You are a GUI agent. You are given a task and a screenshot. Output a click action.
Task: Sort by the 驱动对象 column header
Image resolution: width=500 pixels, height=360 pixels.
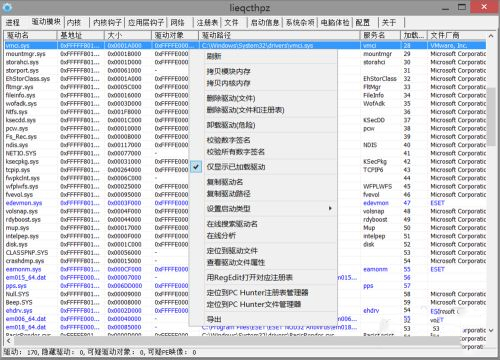pyautogui.click(x=175, y=35)
